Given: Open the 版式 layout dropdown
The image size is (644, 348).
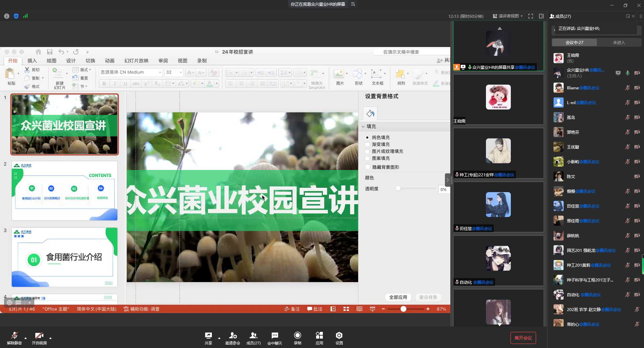Looking at the screenshot, I should click(82, 70).
